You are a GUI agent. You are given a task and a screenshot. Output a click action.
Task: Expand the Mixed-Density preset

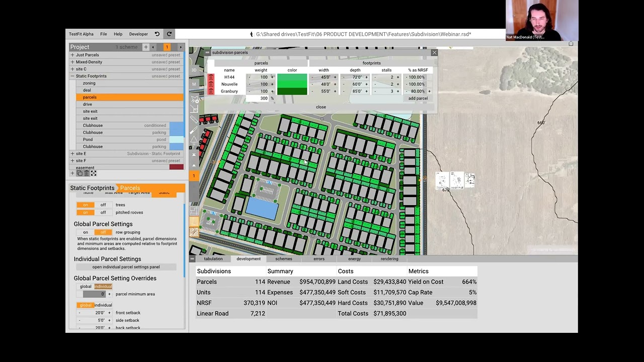pos(72,62)
